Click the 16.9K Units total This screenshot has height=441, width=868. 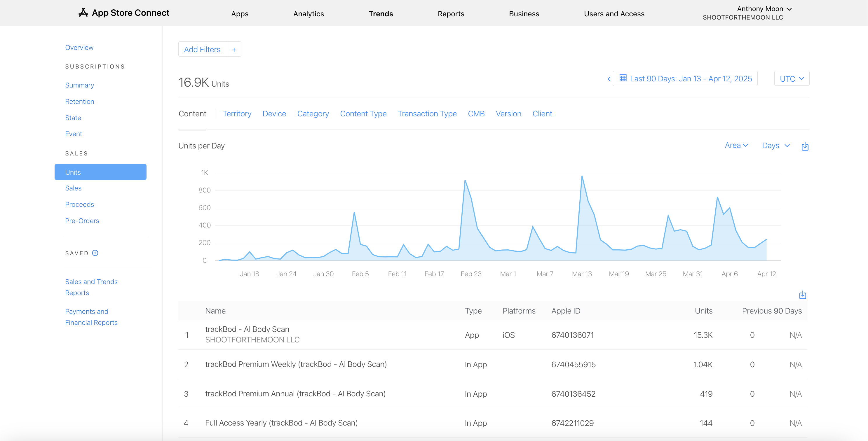pyautogui.click(x=203, y=83)
